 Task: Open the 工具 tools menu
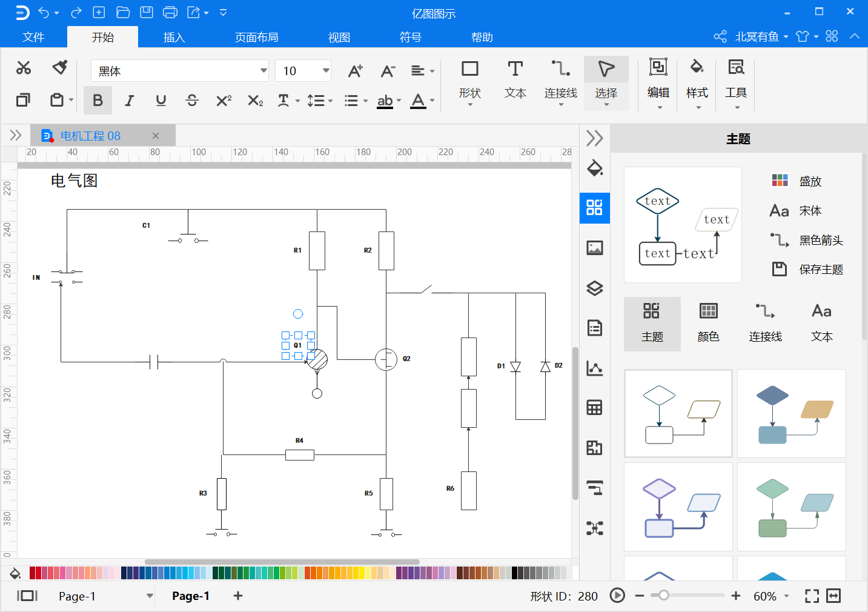(736, 83)
